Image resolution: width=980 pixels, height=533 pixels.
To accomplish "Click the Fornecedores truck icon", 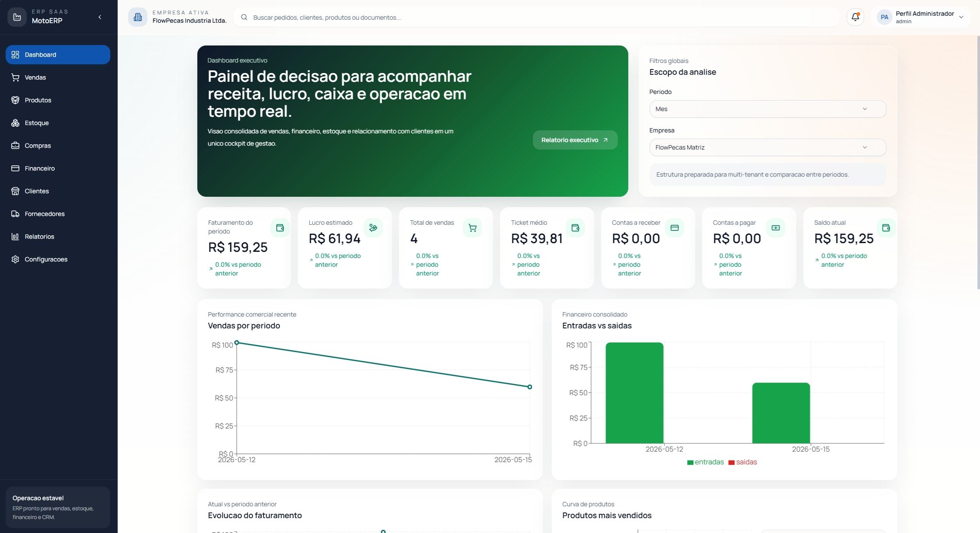I will point(15,214).
